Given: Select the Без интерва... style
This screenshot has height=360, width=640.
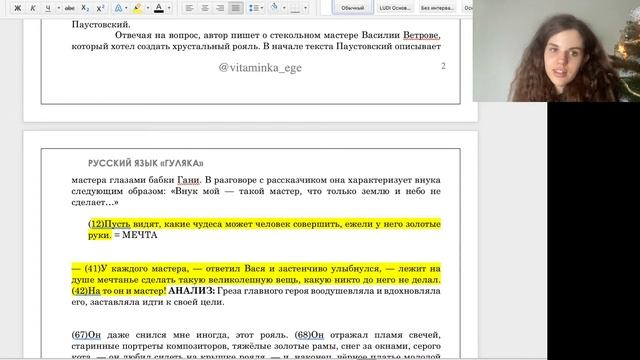Looking at the screenshot, I should click(x=437, y=8).
